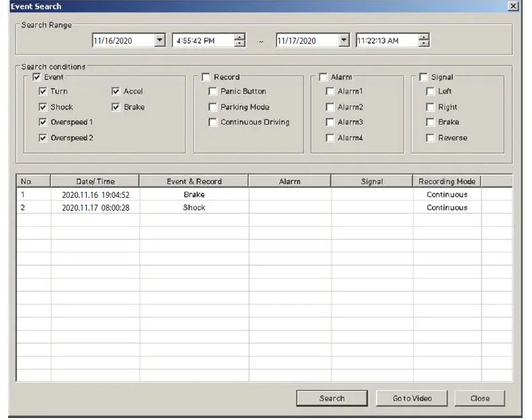The height and width of the screenshot is (420, 532).
Task: Uncheck the Shock event checkbox
Action: click(43, 107)
